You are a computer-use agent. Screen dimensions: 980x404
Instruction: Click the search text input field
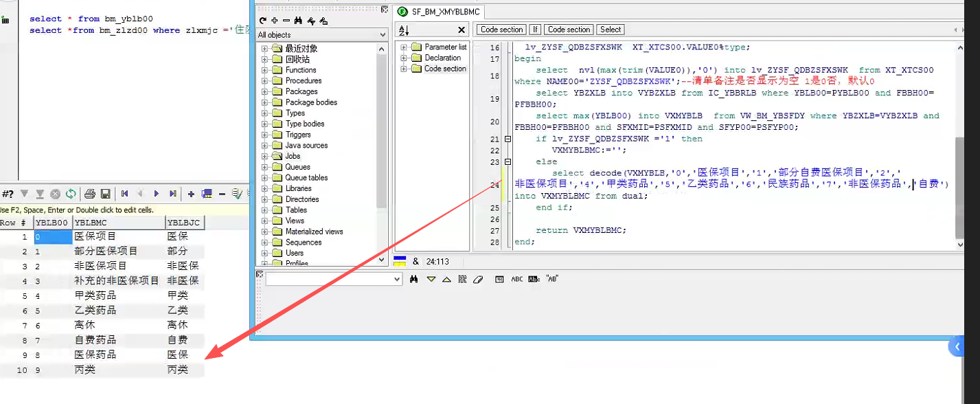pyautogui.click(x=329, y=279)
